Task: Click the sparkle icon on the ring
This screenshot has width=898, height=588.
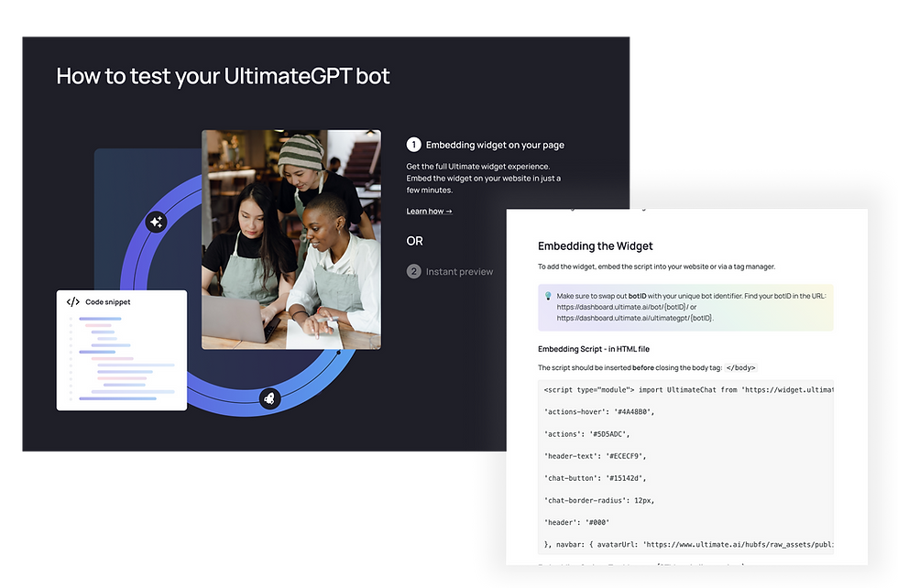Action: pos(156,222)
